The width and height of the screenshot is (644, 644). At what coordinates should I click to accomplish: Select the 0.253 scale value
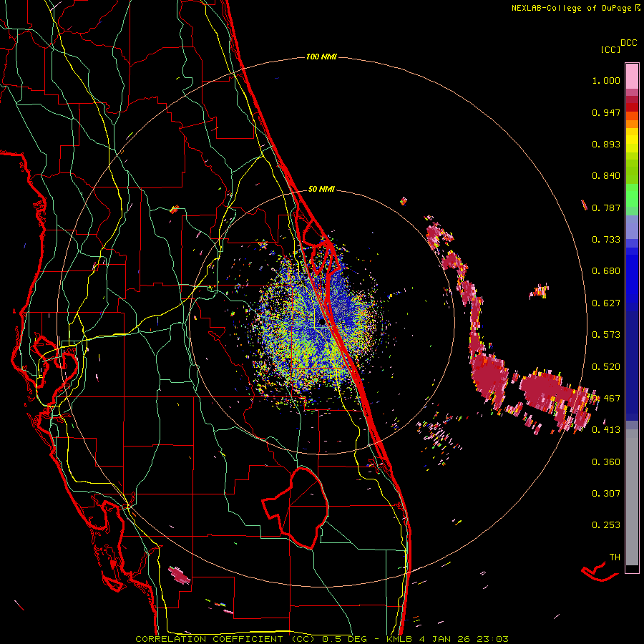606,525
